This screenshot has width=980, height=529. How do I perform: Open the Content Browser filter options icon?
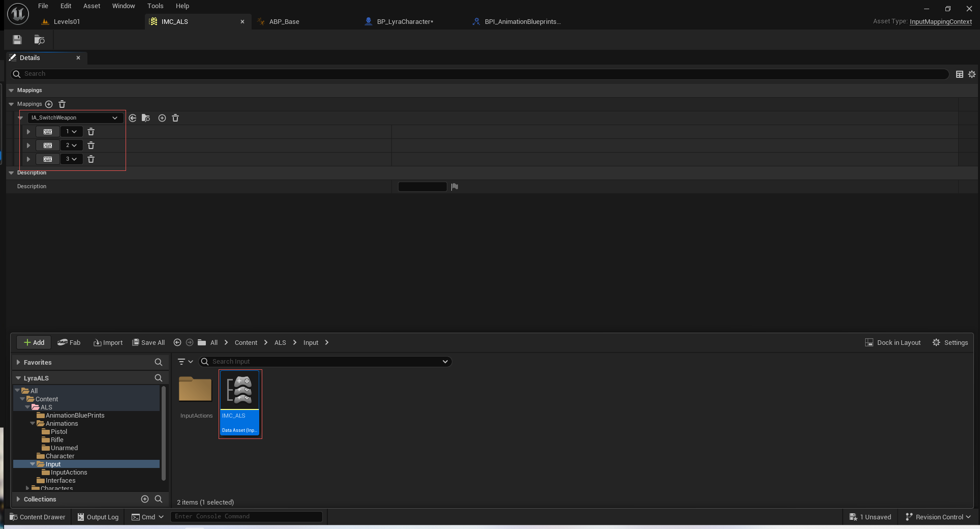pyautogui.click(x=185, y=362)
